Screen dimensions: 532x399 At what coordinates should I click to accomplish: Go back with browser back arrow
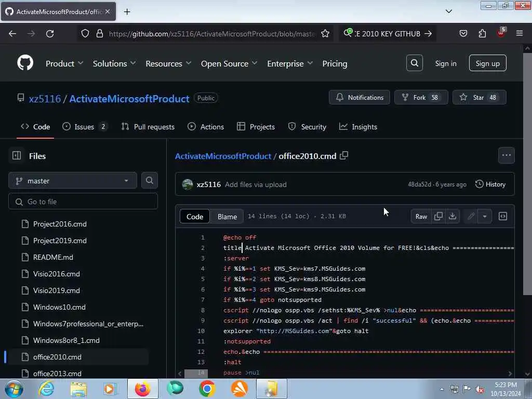click(12, 34)
